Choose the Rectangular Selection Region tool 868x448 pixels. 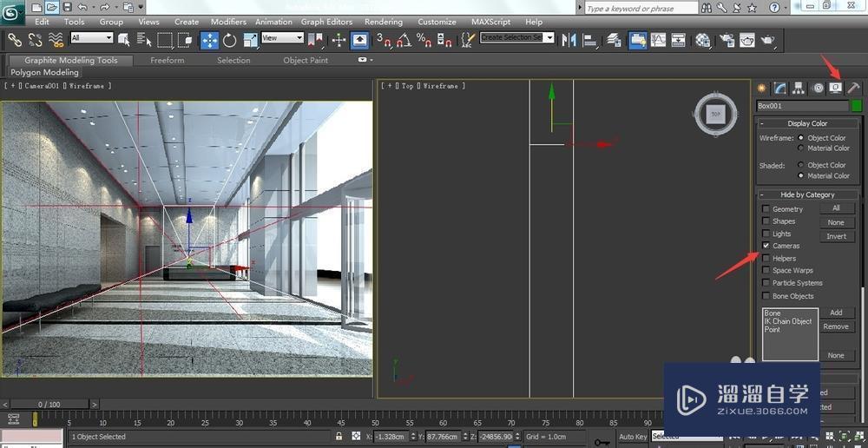(164, 39)
